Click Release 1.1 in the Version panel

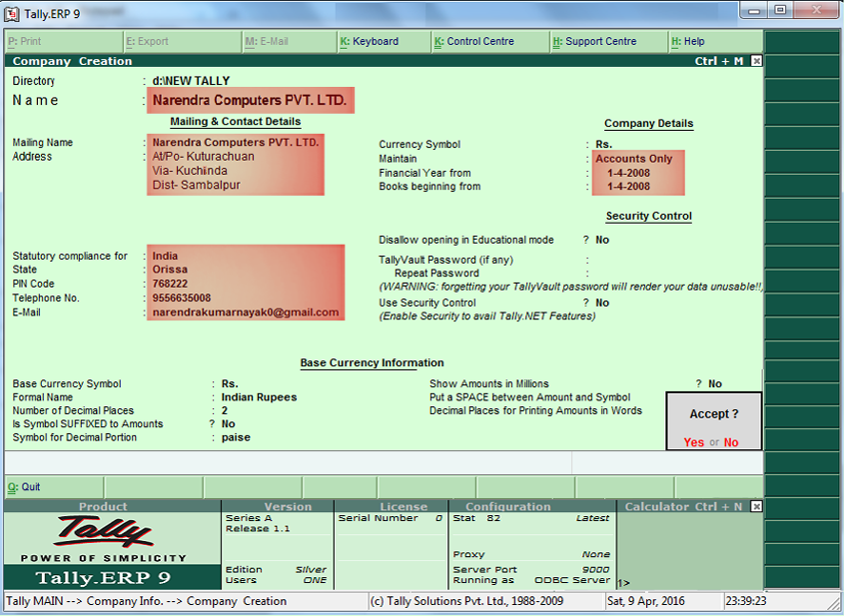(258, 529)
